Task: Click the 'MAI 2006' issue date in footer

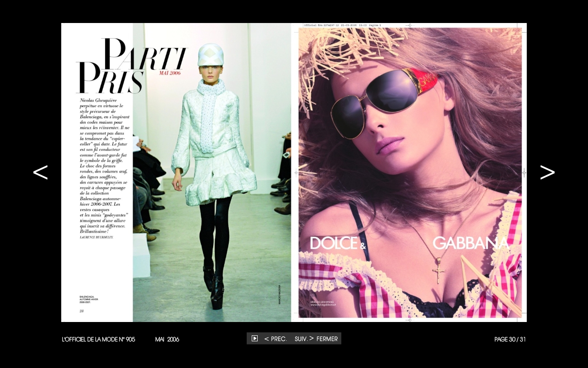Action: [167, 339]
